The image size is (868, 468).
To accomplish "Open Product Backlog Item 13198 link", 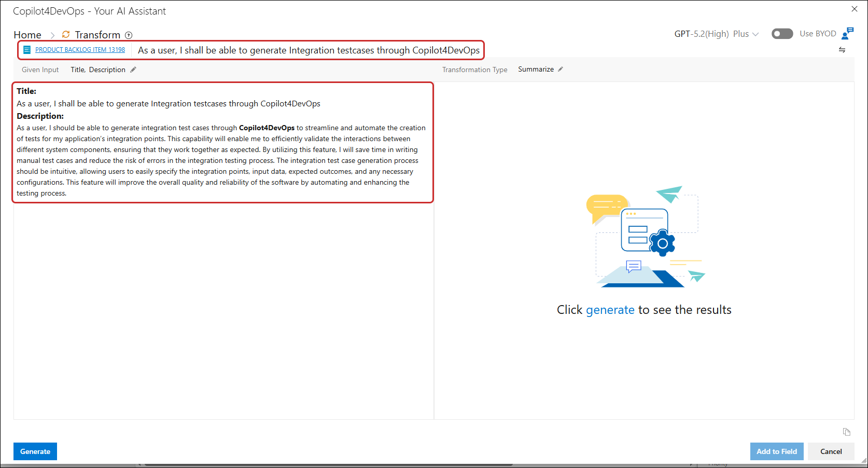I will pyautogui.click(x=80, y=50).
